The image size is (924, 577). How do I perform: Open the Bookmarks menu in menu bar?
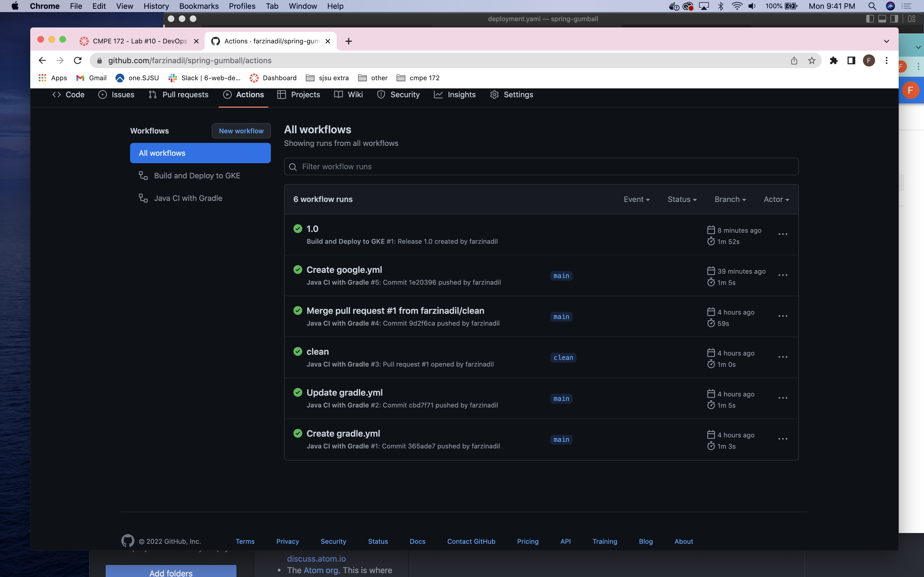[x=199, y=6]
